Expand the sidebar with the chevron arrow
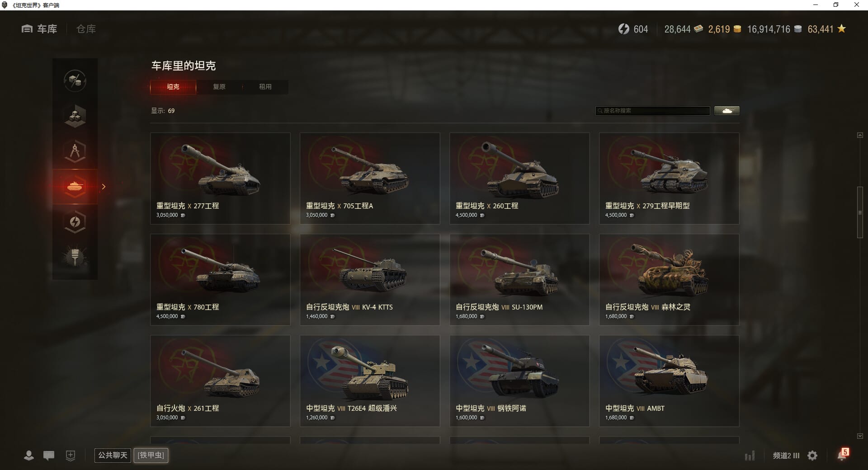This screenshot has width=868, height=470. click(104, 187)
